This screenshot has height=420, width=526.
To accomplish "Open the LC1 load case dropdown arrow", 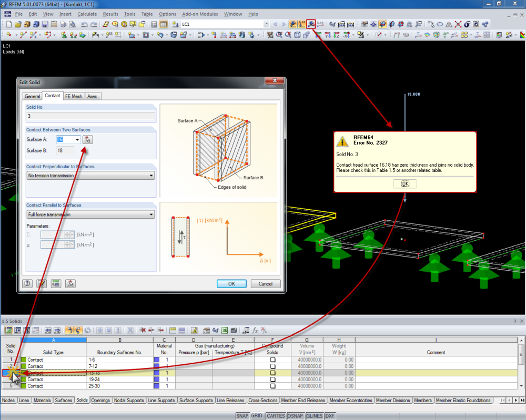I will point(266,24).
